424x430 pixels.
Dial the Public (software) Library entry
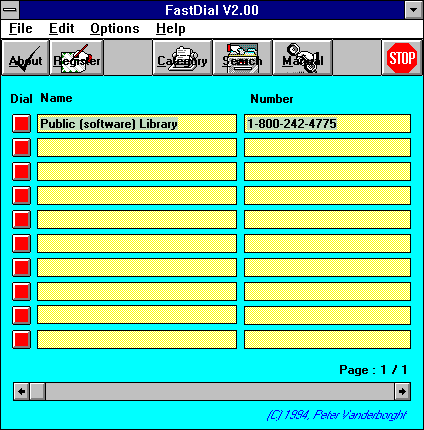pyautogui.click(x=22, y=124)
